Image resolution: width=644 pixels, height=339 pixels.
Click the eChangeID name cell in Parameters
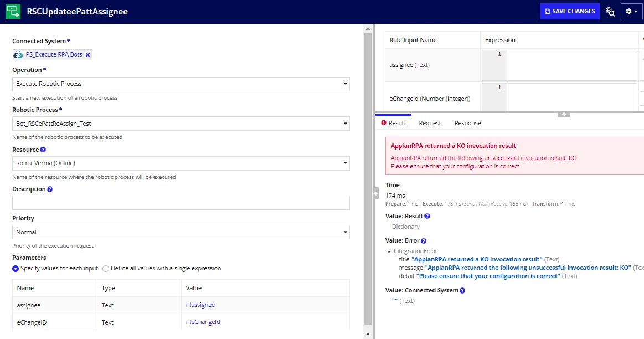pyautogui.click(x=55, y=322)
